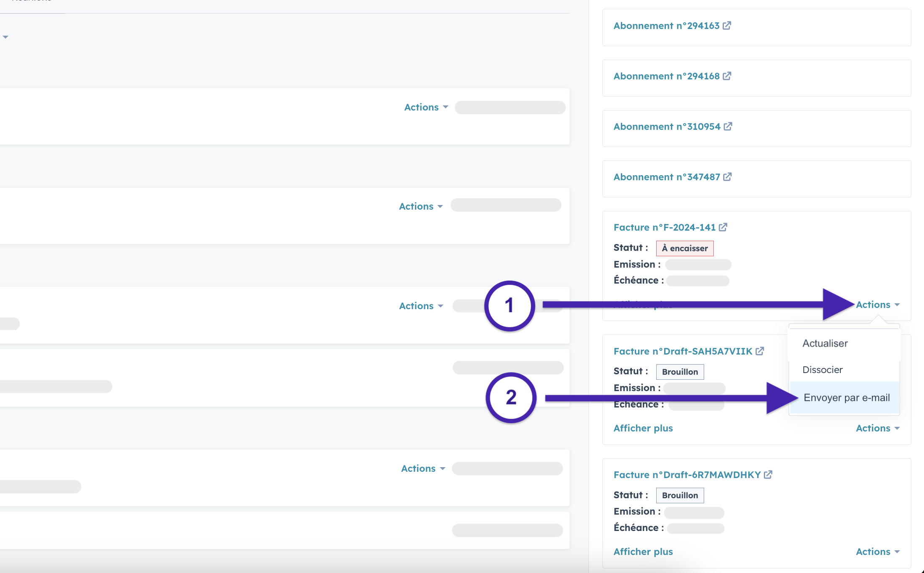
Task: Click Afficher plus under Facture Draft-6R7MAWDHKY
Action: coord(643,552)
